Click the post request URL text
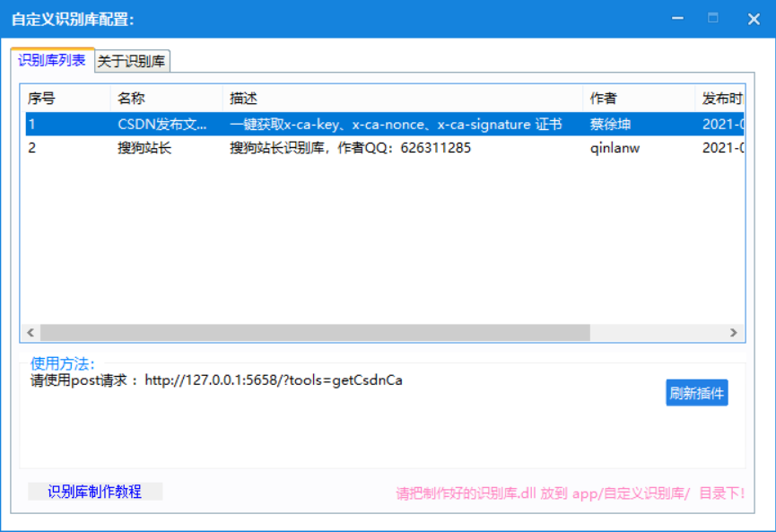The height and width of the screenshot is (532, 776). pyautogui.click(x=274, y=380)
